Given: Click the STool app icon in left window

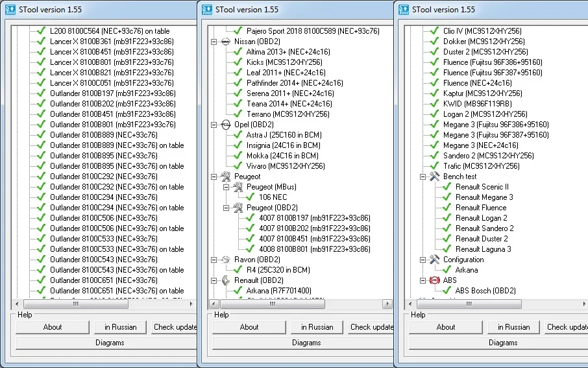Looking at the screenshot, I should click(10, 9).
